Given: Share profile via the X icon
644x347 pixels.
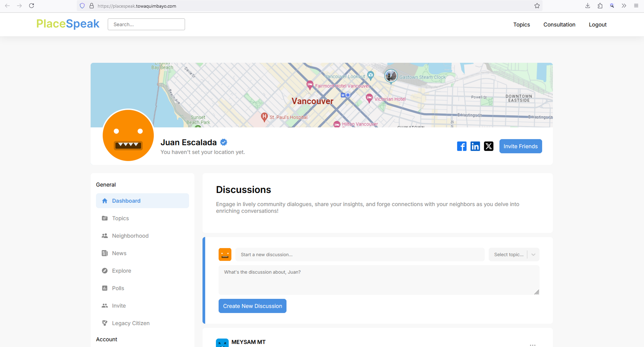Looking at the screenshot, I should [489, 146].
